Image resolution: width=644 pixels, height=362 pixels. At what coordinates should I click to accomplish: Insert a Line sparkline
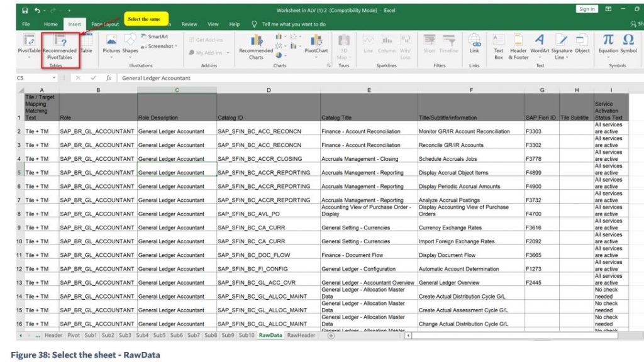click(x=369, y=45)
